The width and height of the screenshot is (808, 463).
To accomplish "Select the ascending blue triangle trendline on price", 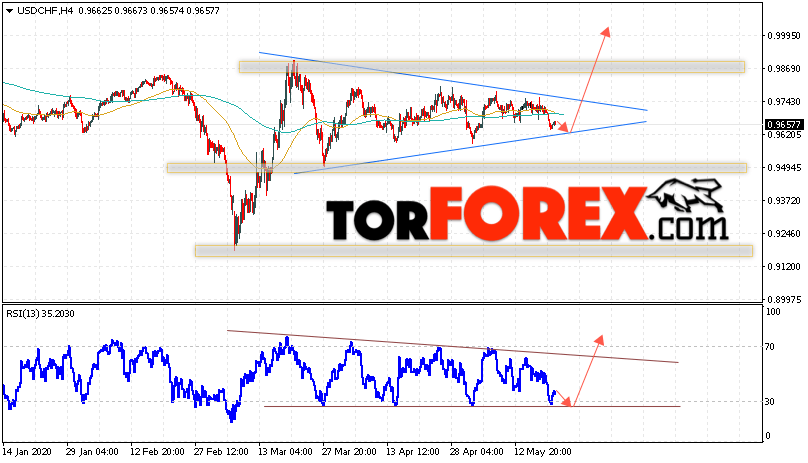I will pyautogui.click(x=470, y=147).
